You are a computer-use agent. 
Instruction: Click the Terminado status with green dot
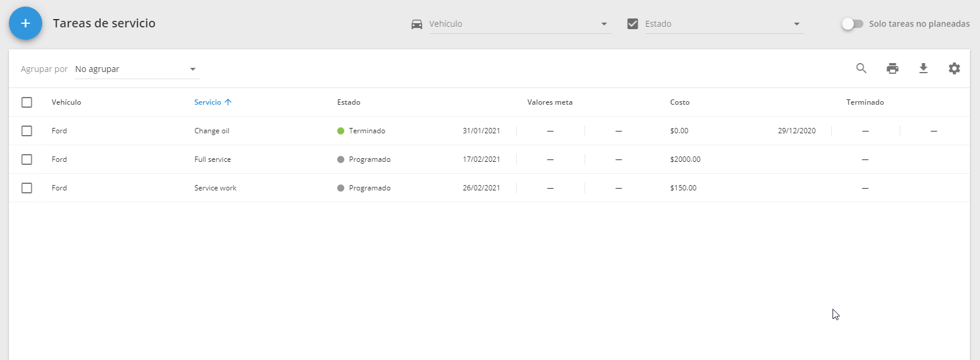tap(362, 131)
